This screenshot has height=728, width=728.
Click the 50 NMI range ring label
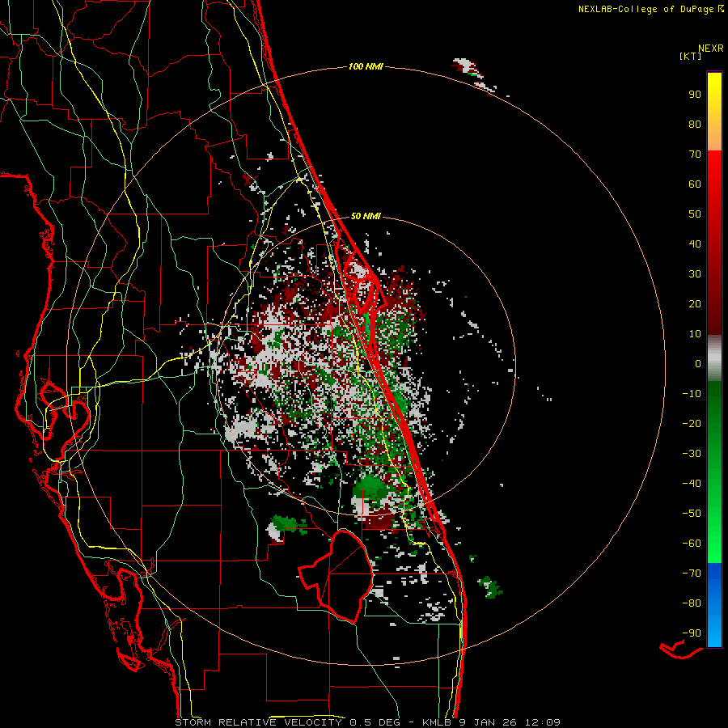[x=366, y=216]
